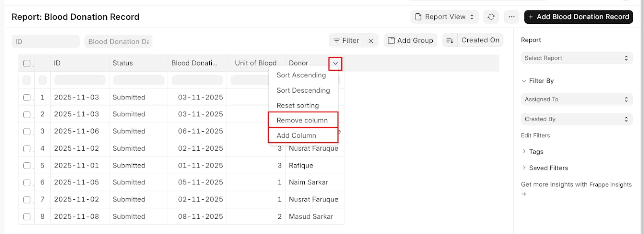Choose Sort Descending from column menu
Image resolution: width=644 pixels, height=234 pixels.
tap(303, 91)
